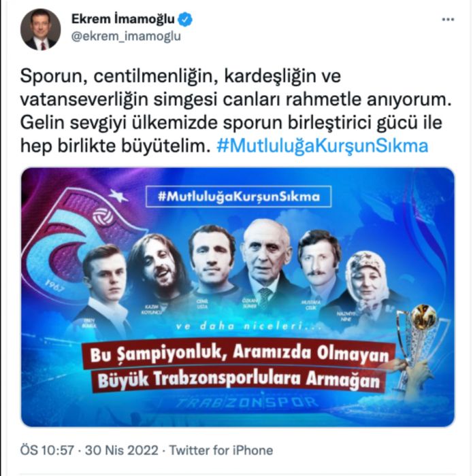Click the Kazım Koyuncu name caption
The height and width of the screenshot is (476, 473).
point(152,309)
